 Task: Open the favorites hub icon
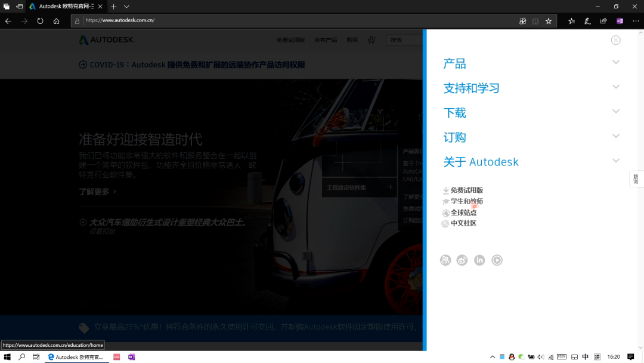tap(571, 21)
